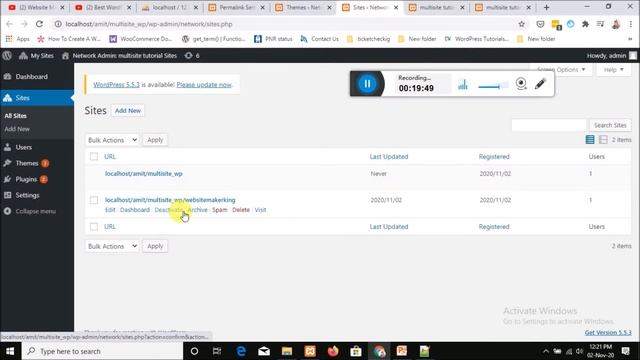Adjust the recorder volume slider
This screenshot has height=360, width=640.
point(493,86)
